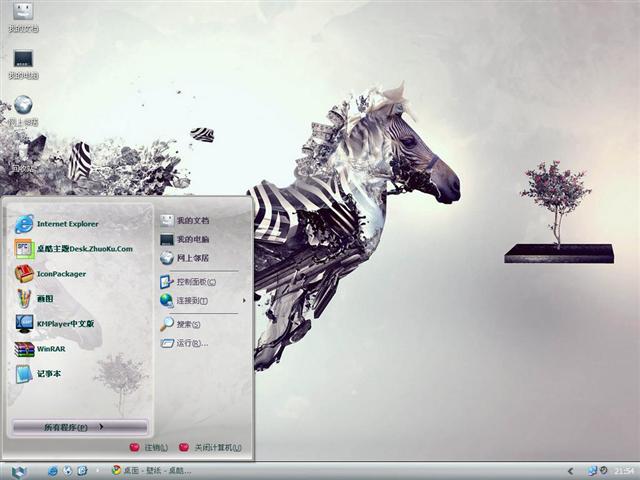Image resolution: width=640 pixels, height=480 pixels.
Task: Open Internet Explorer from the start menu
Action: point(57,224)
